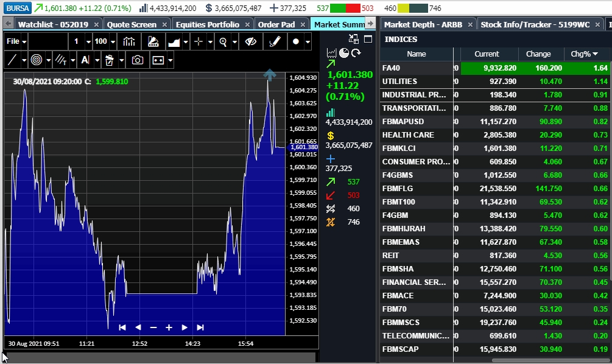Zoom out chart with minus button
612x364 pixels.
coord(153,327)
